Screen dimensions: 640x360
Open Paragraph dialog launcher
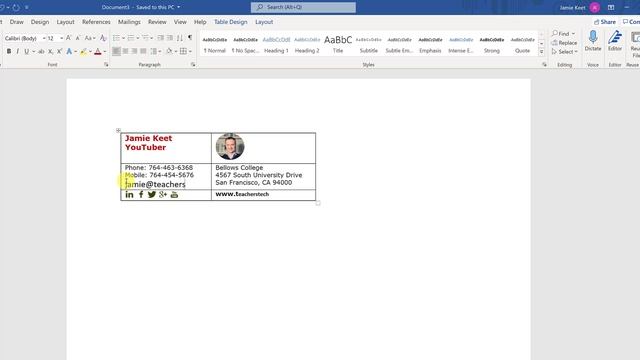(193, 64)
